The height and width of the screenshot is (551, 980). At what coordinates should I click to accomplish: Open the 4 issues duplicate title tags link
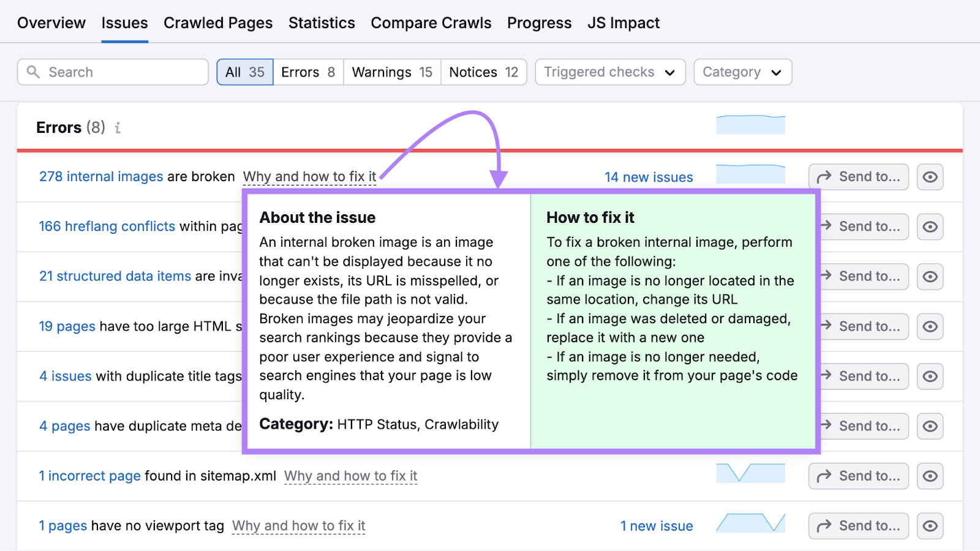tap(66, 376)
